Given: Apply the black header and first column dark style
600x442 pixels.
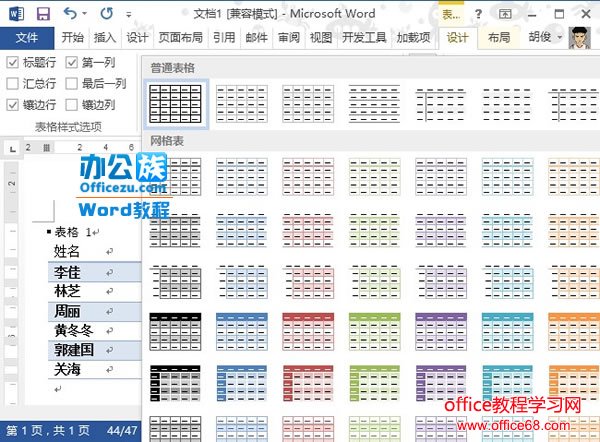Looking at the screenshot, I should point(175,383).
